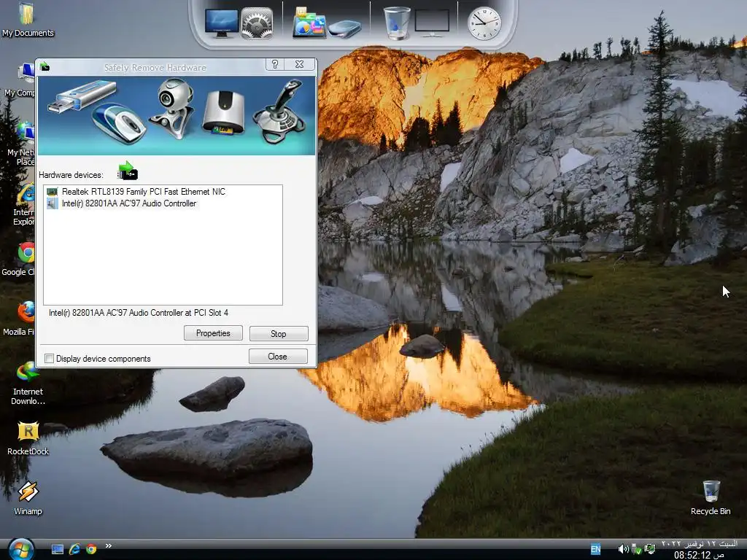747x560 pixels.
Task: Click Show Desktop in quick launch
Action: (x=57, y=550)
